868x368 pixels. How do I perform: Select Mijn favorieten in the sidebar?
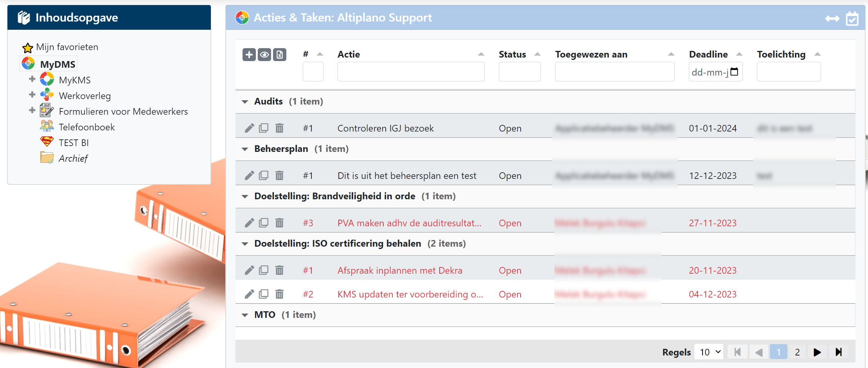pyautogui.click(x=67, y=47)
